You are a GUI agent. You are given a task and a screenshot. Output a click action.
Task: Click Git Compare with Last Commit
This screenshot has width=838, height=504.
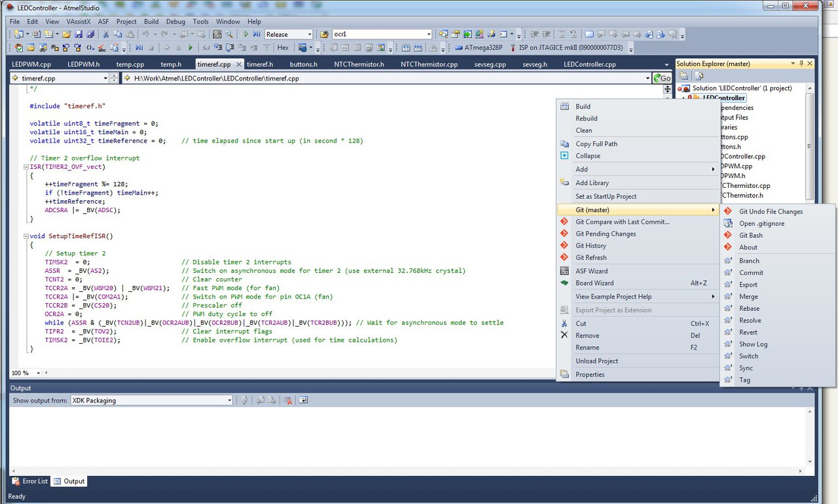pos(622,222)
